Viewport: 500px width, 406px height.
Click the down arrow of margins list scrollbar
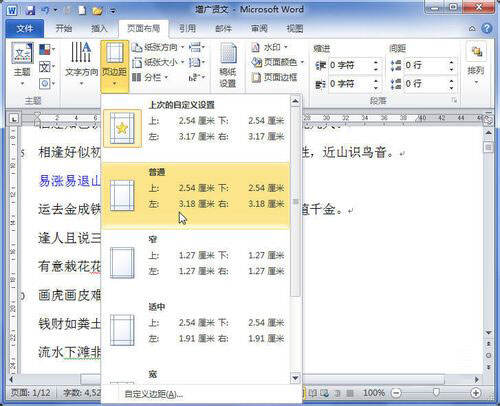pos(295,378)
